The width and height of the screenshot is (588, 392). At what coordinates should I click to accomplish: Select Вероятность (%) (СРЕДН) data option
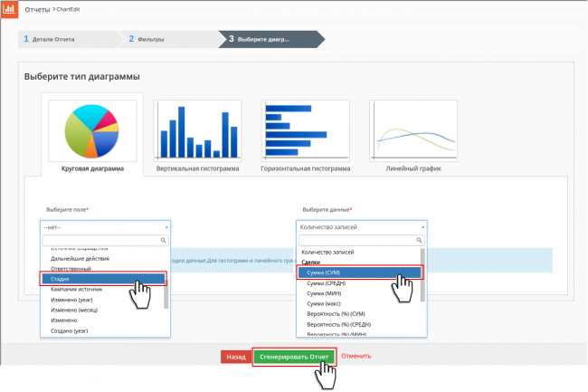(x=339, y=324)
